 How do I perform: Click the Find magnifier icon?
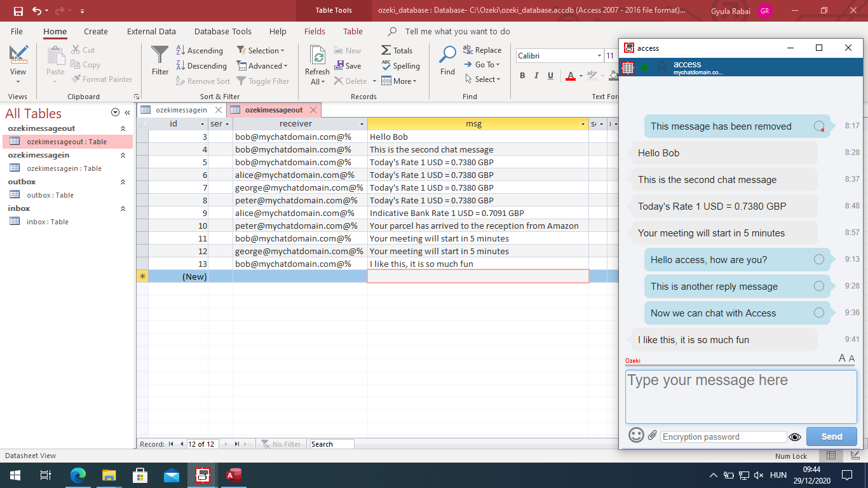[x=447, y=56]
